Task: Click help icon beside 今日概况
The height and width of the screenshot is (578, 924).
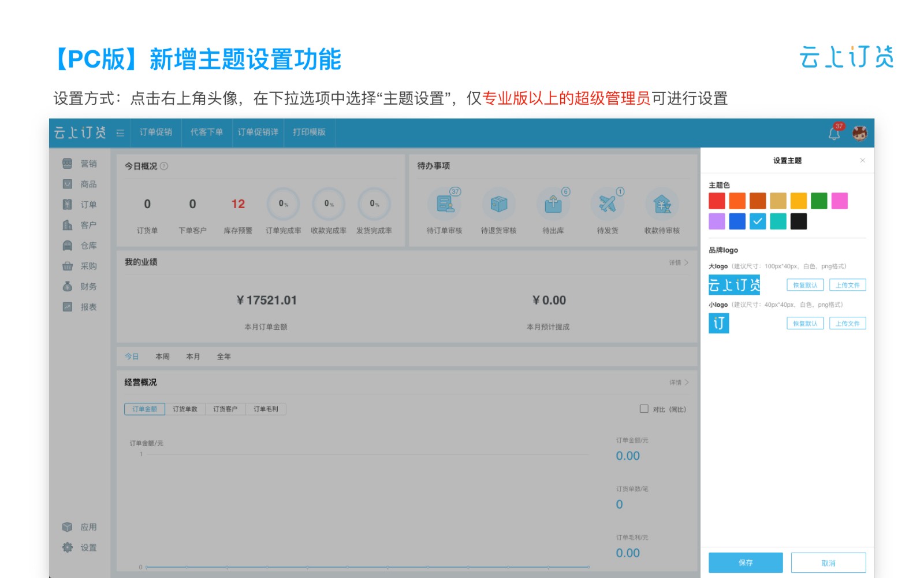Action: [x=164, y=166]
